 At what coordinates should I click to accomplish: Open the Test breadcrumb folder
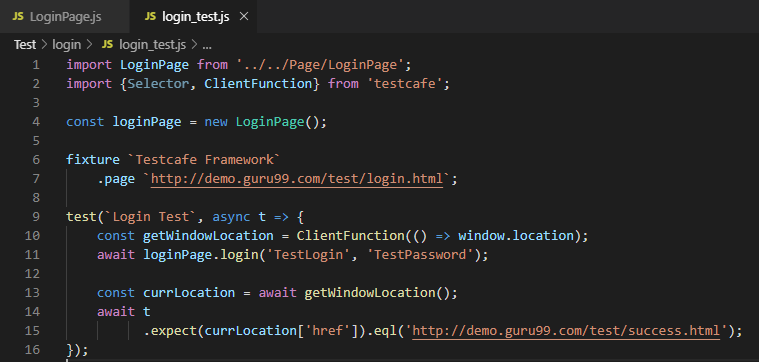point(25,45)
